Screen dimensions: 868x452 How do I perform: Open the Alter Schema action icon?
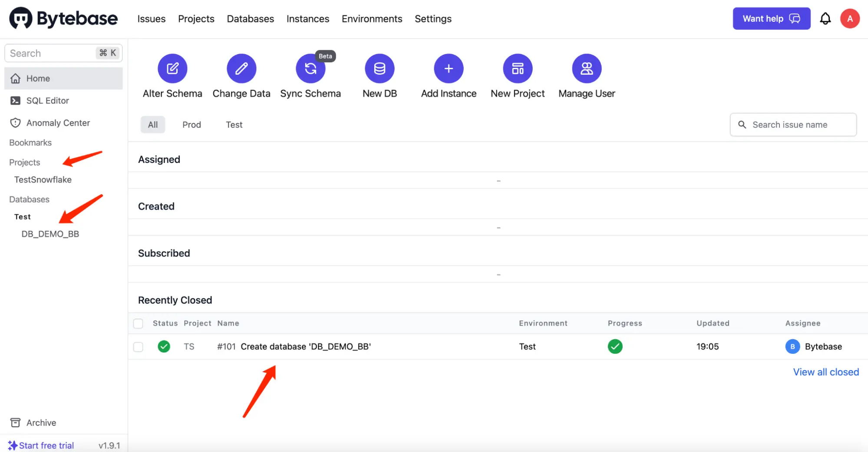coord(172,68)
